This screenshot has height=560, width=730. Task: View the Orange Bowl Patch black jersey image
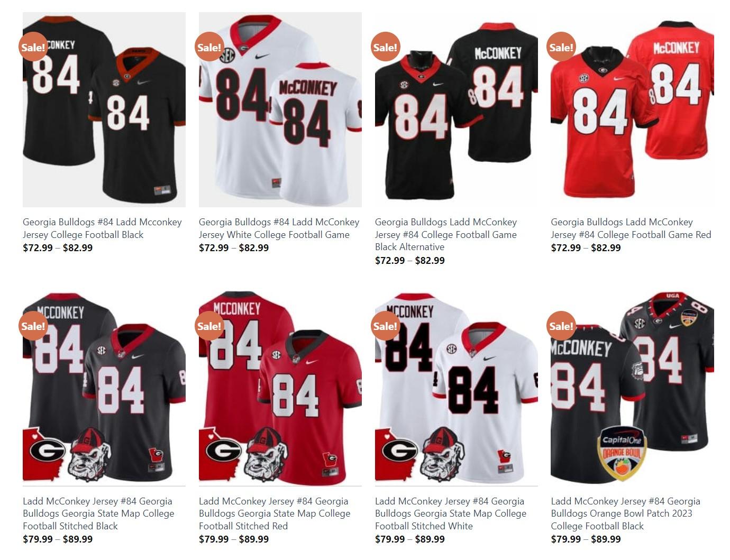coord(632,388)
